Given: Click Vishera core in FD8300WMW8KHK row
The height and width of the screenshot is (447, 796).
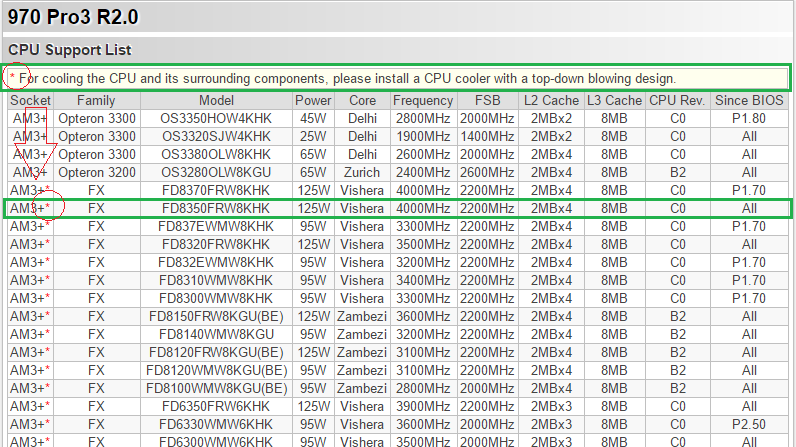Looking at the screenshot, I should 362,298.
